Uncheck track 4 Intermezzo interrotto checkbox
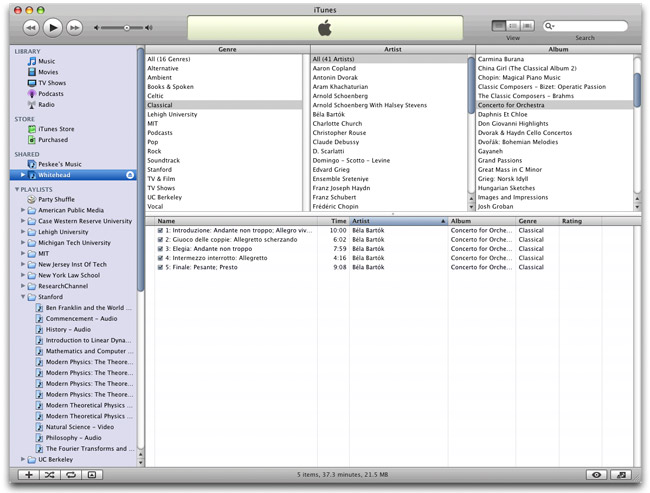The height and width of the screenshot is (493, 650). tap(160, 258)
